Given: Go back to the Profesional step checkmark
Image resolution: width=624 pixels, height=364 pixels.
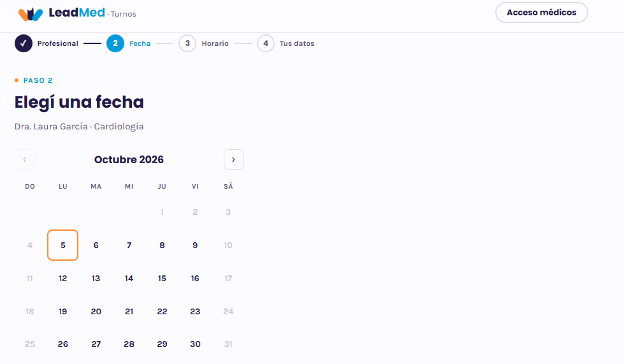Looking at the screenshot, I should pos(24,43).
